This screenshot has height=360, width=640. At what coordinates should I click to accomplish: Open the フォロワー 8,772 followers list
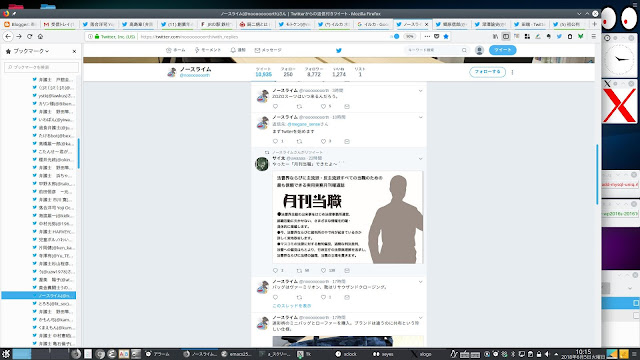[x=313, y=72]
